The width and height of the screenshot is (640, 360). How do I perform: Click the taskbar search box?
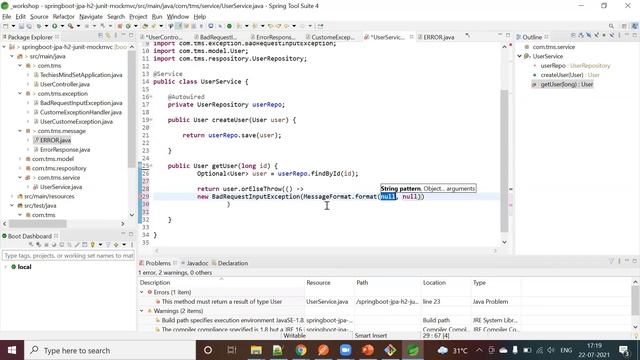tap(110, 350)
